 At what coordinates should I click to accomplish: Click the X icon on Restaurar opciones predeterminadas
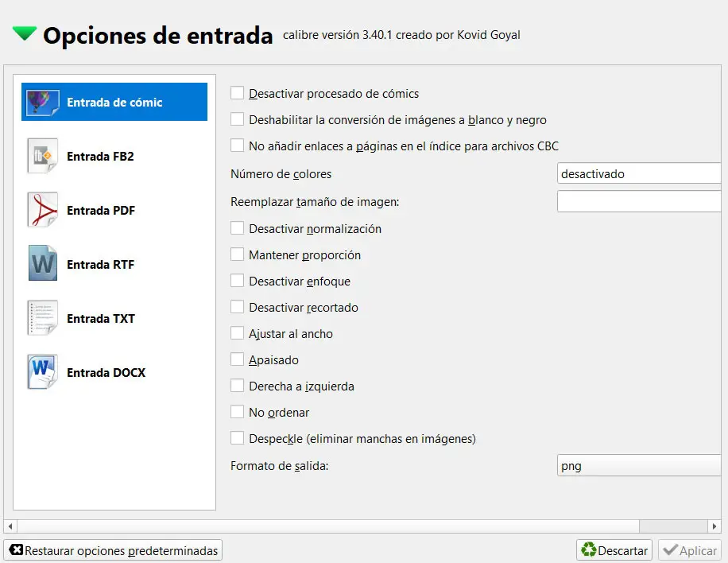16,549
